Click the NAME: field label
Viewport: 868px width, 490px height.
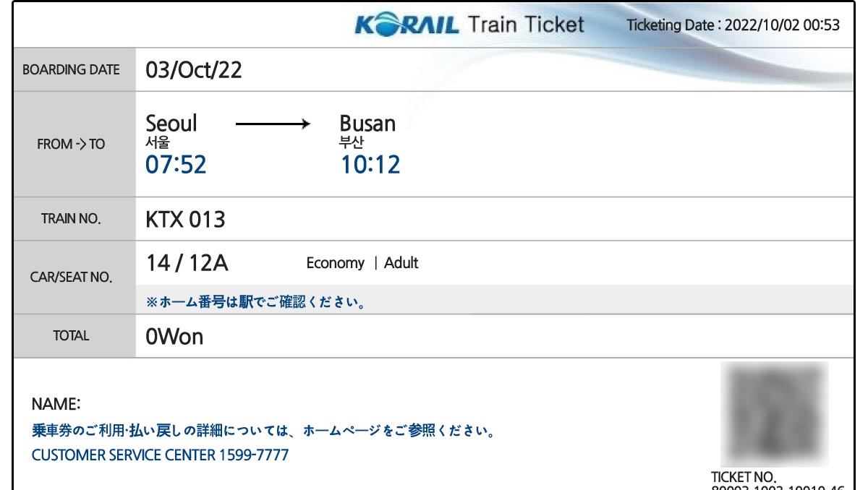coord(56,403)
